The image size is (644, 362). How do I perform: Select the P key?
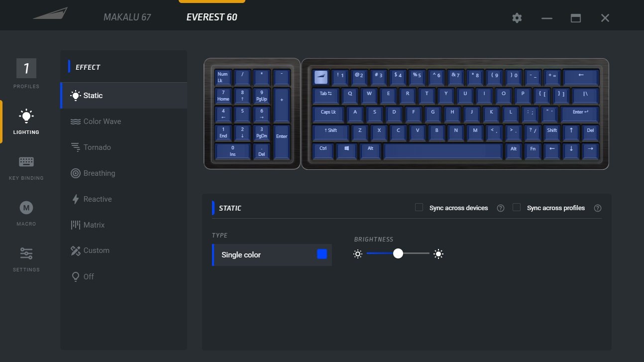tap(523, 95)
